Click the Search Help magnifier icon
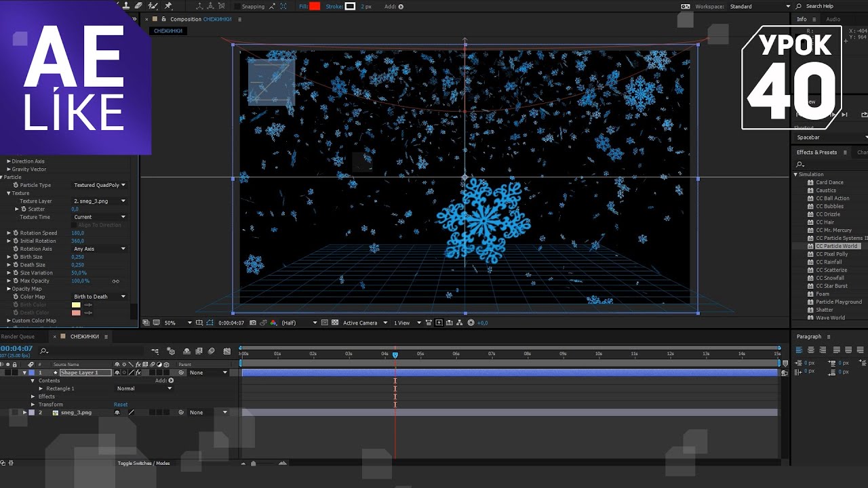The image size is (868, 488). 799,6
